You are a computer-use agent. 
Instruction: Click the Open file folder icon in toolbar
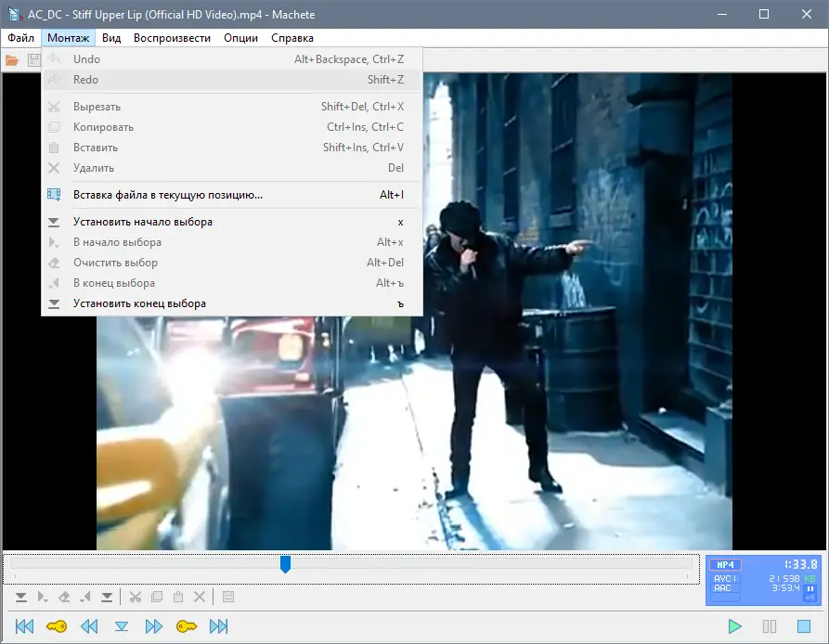click(12, 60)
